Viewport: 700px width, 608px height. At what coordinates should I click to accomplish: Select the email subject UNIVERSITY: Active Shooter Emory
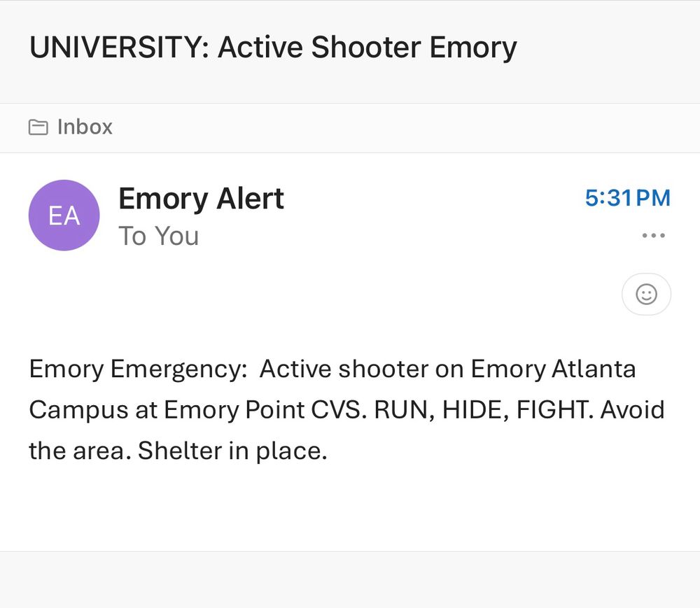272,47
